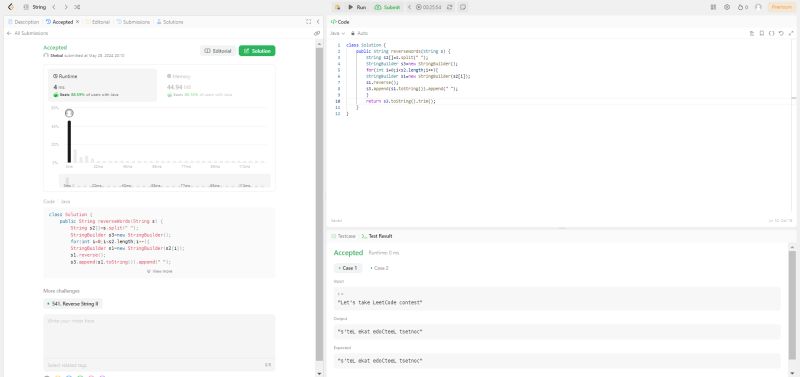Viewport: 800px width, 377px height.
Task: Go to the next problem arrow
Action: [66, 7]
